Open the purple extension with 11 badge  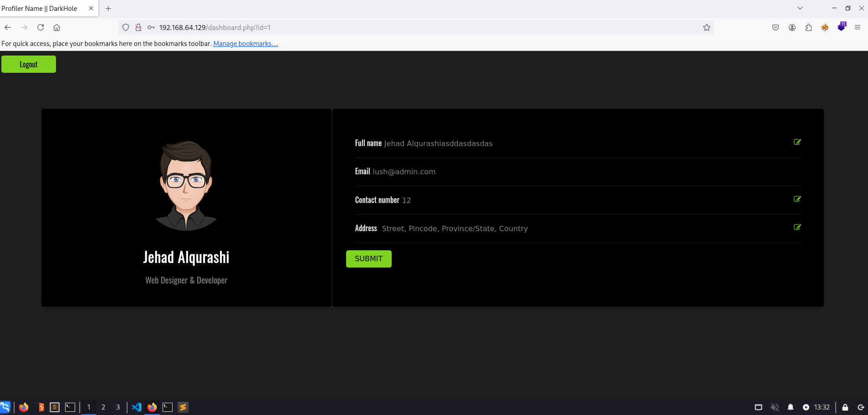tap(842, 27)
